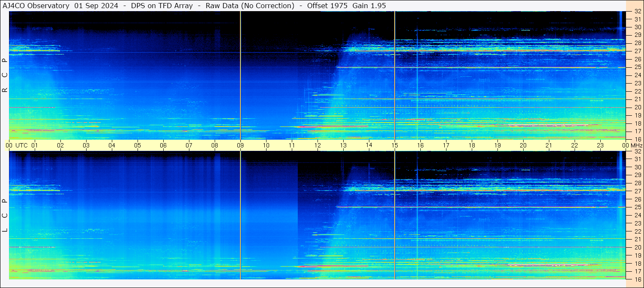This screenshot has height=288, width=644.
Task: Click the '09' hour label on time axis
Action: click(240, 145)
